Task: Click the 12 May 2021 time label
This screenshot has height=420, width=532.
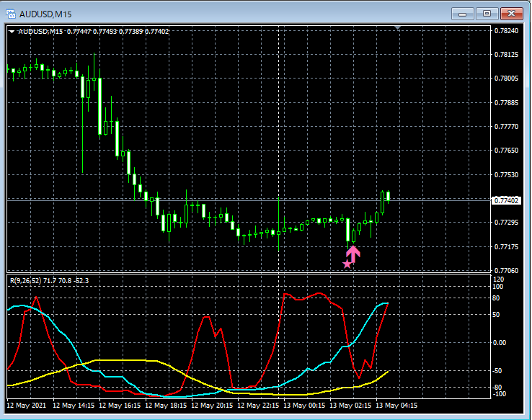Action: pos(27,406)
